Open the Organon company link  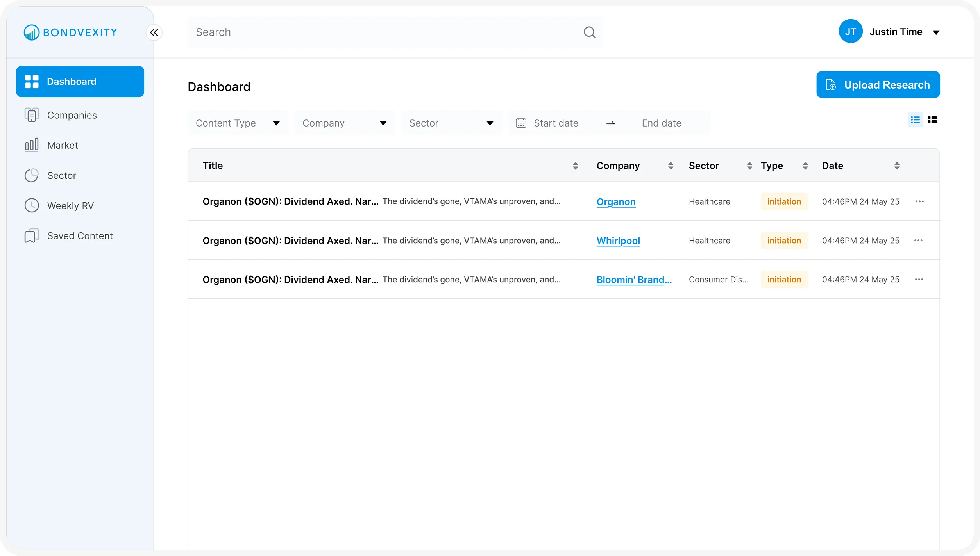[x=616, y=202]
